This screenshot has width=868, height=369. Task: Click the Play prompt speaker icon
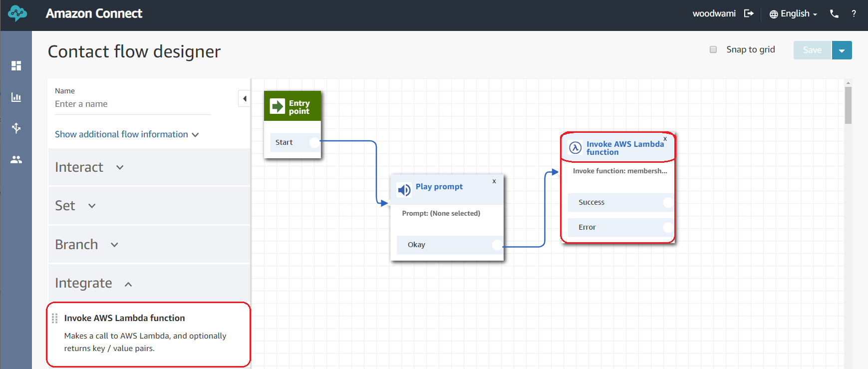(404, 190)
